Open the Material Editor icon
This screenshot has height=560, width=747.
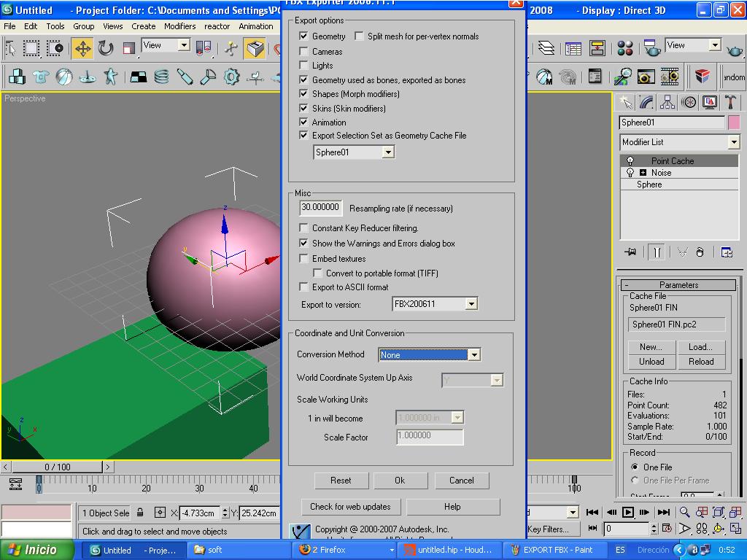pyautogui.click(x=624, y=48)
